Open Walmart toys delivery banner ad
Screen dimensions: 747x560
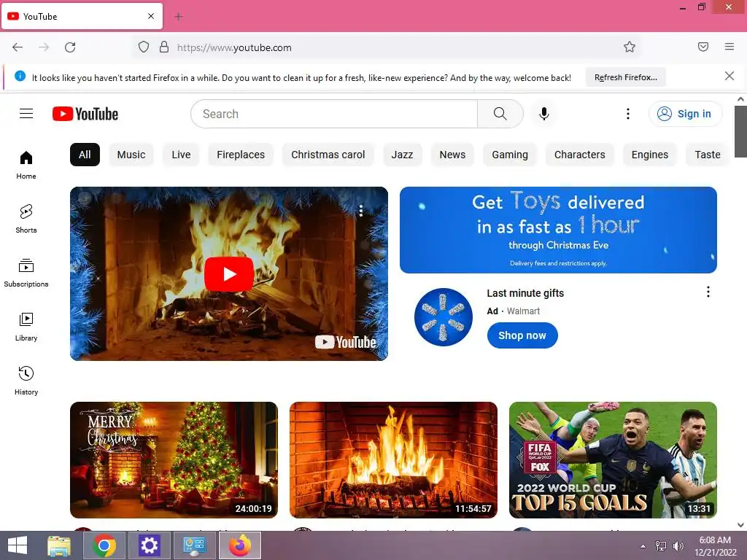pos(558,230)
